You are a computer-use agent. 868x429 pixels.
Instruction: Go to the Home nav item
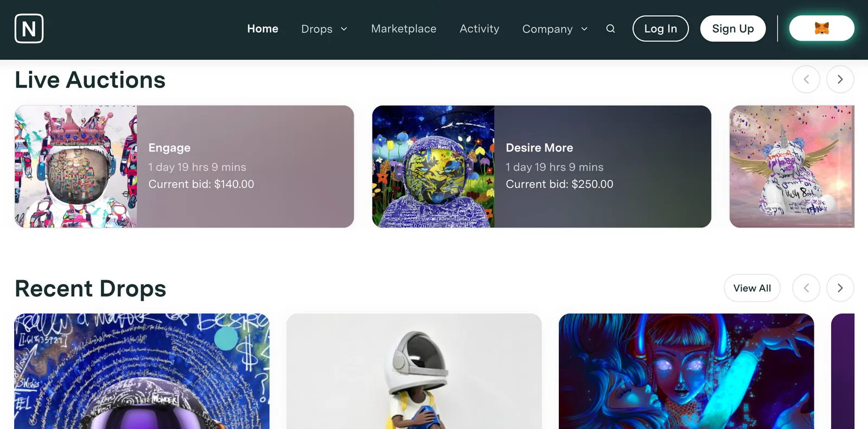tap(263, 29)
